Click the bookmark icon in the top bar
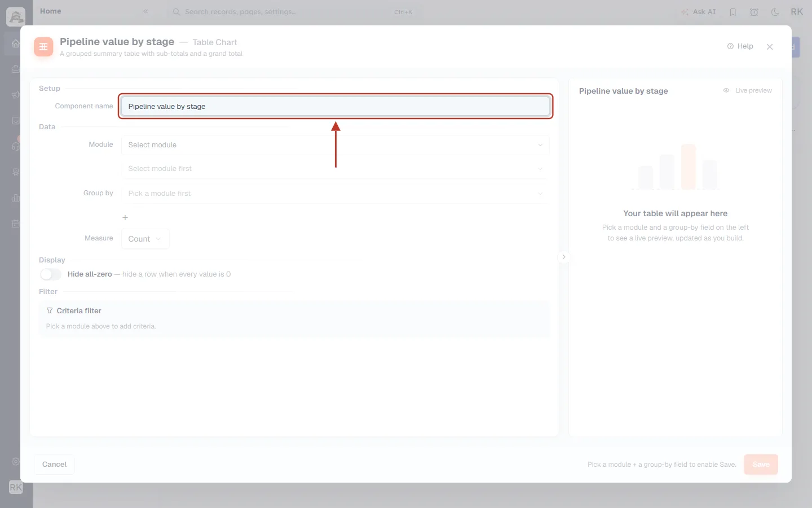The width and height of the screenshot is (812, 508). tap(733, 12)
